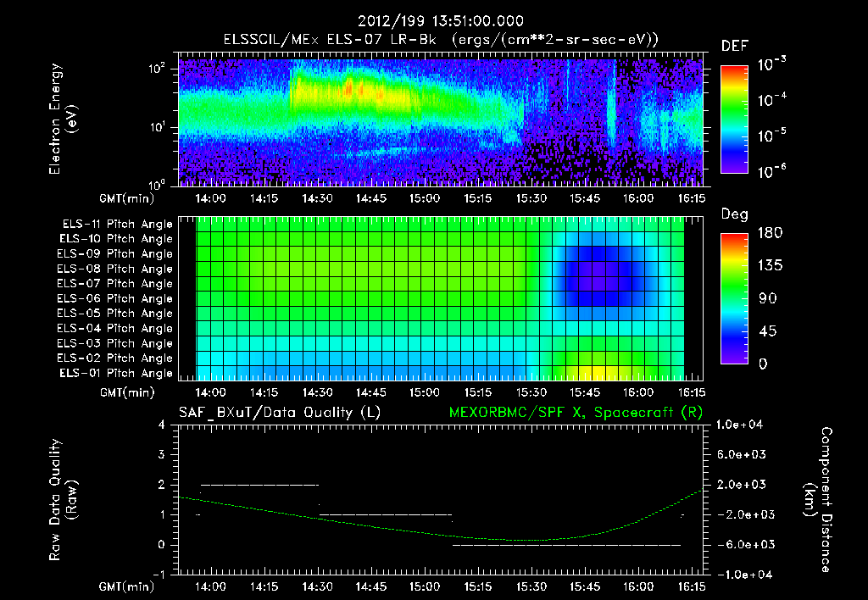The height and width of the screenshot is (600, 868).
Task: Click the Component Distance (km) axis label
Action: (x=818, y=500)
